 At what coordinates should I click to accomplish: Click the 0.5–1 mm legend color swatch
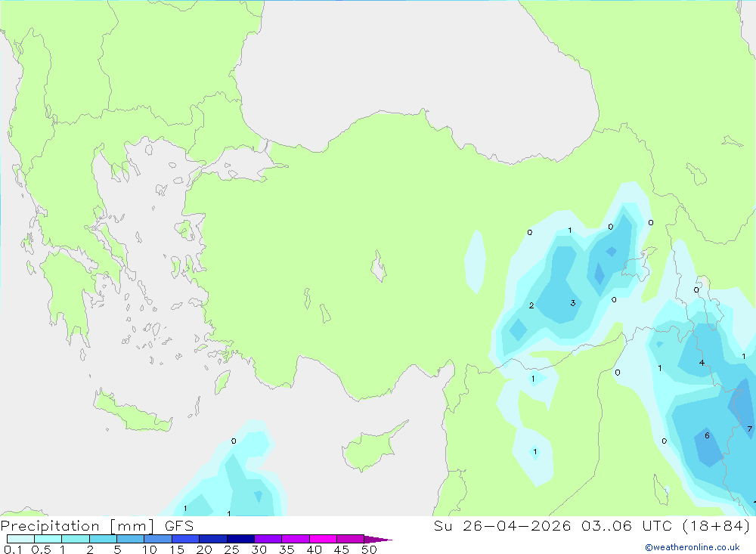(48, 539)
